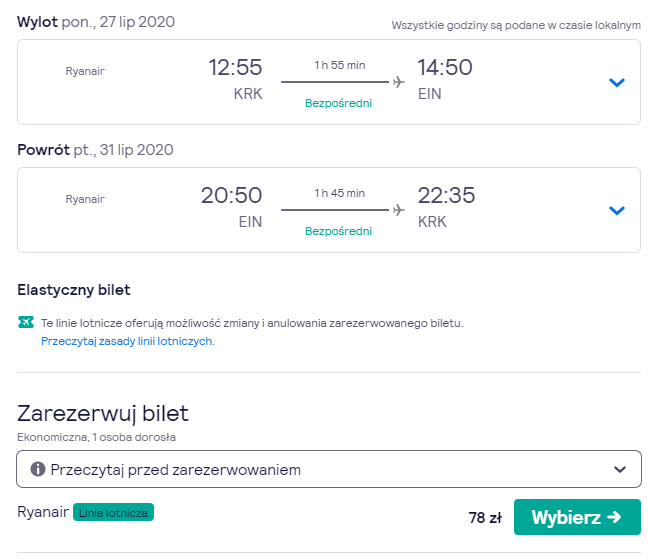Click the airplane icon on outbound flight
The width and height of the screenshot is (648, 560).
[399, 82]
